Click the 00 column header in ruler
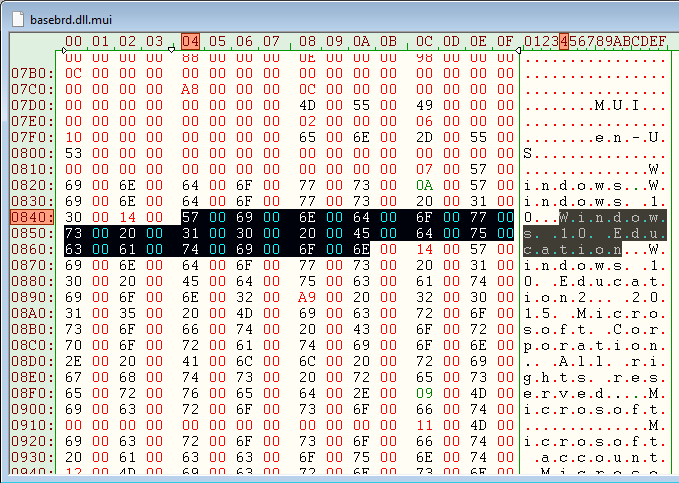679x483 pixels. (73, 41)
